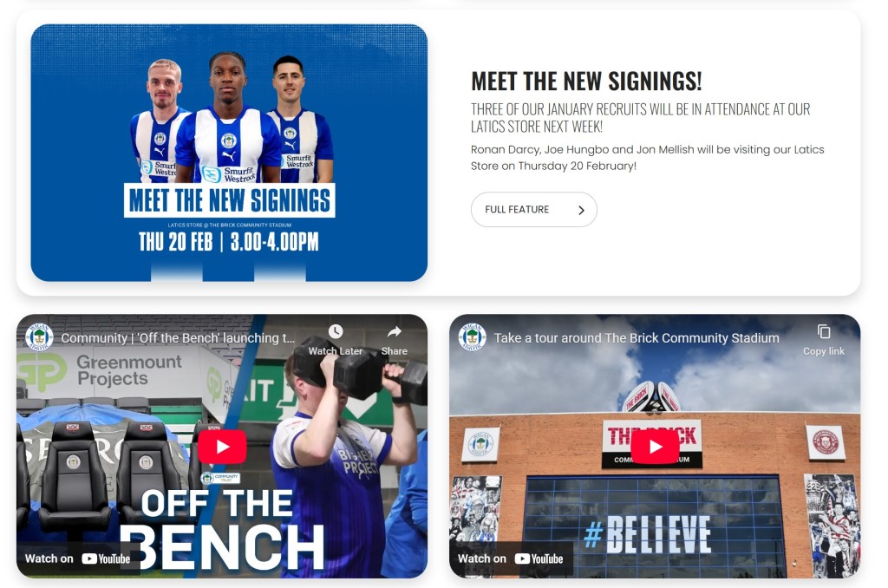This screenshot has width=888, height=588.
Task: Click the chevron arrow in Full Feature button
Action: 581,210
